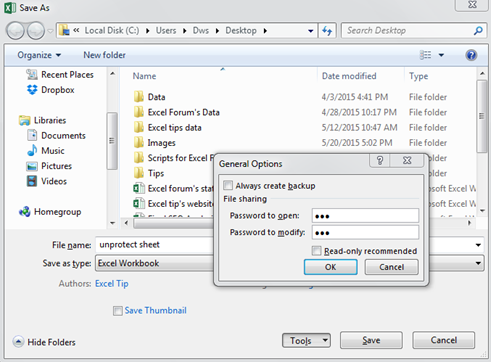Click navigation pane scrollbar thumb
The height and width of the screenshot is (362, 491).
[112, 141]
